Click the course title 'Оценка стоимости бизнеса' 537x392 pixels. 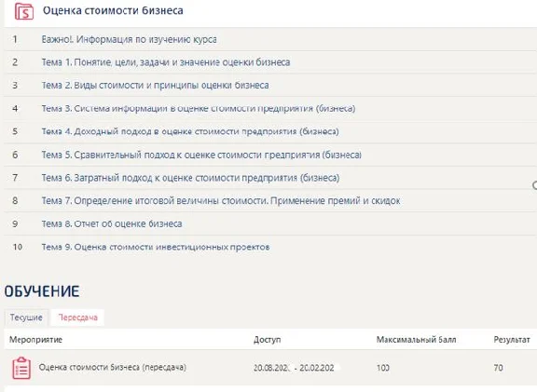tap(113, 10)
